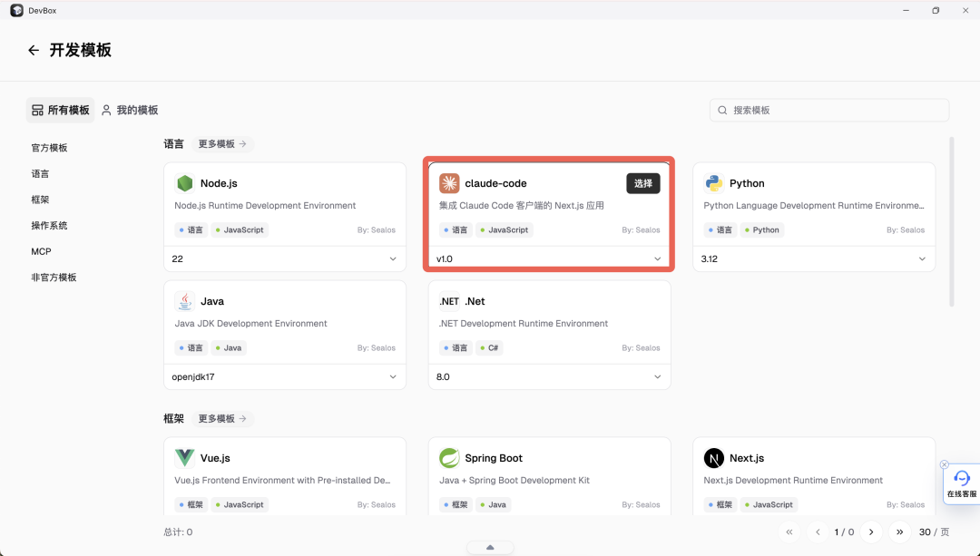This screenshot has width=980, height=556.
Task: Click the Vue.js logo icon
Action: [x=185, y=458]
